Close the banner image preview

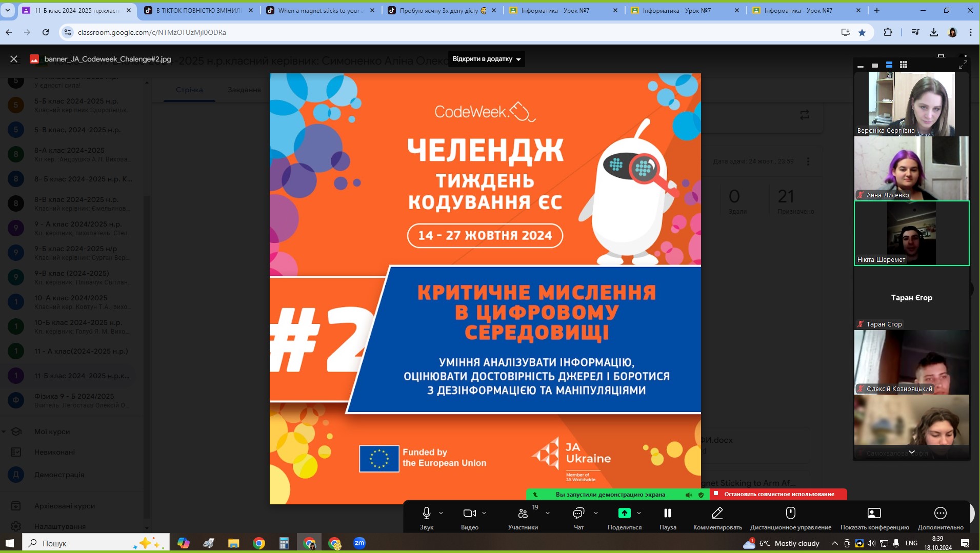click(14, 59)
